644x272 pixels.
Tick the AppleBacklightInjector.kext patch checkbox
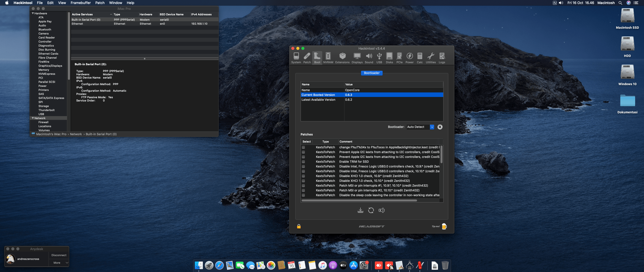tap(303, 147)
